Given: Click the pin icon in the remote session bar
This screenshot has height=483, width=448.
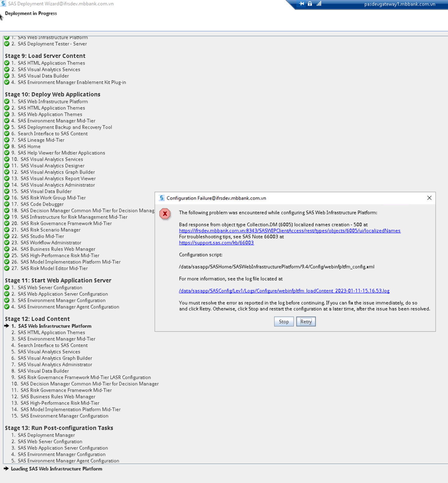Looking at the screenshot, I should coord(301,4).
